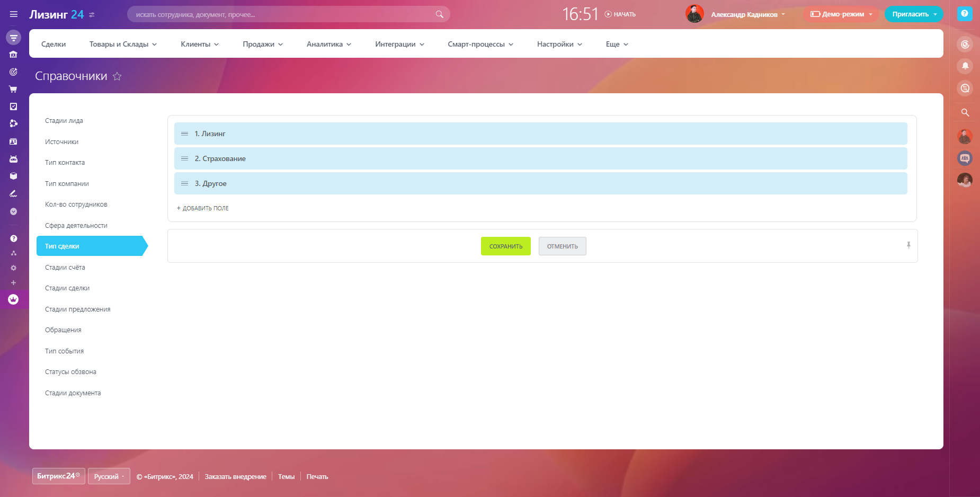Select Стадии сделки in the directory list

point(67,288)
